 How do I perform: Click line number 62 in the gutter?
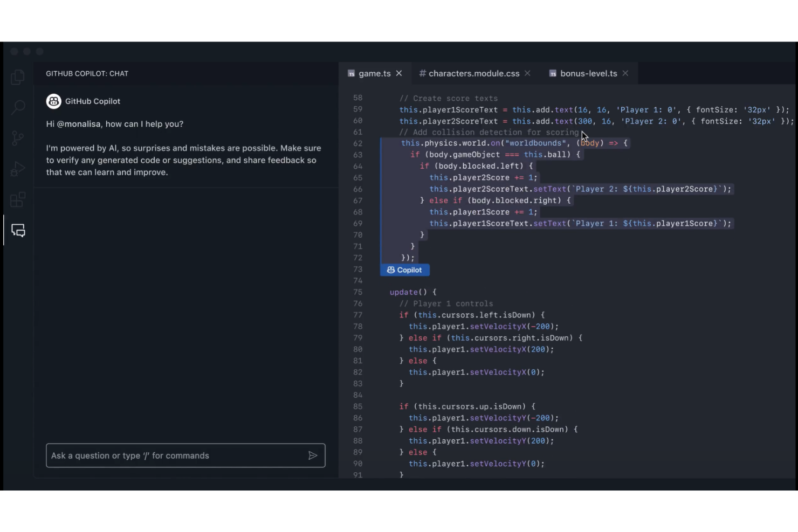[x=357, y=143]
